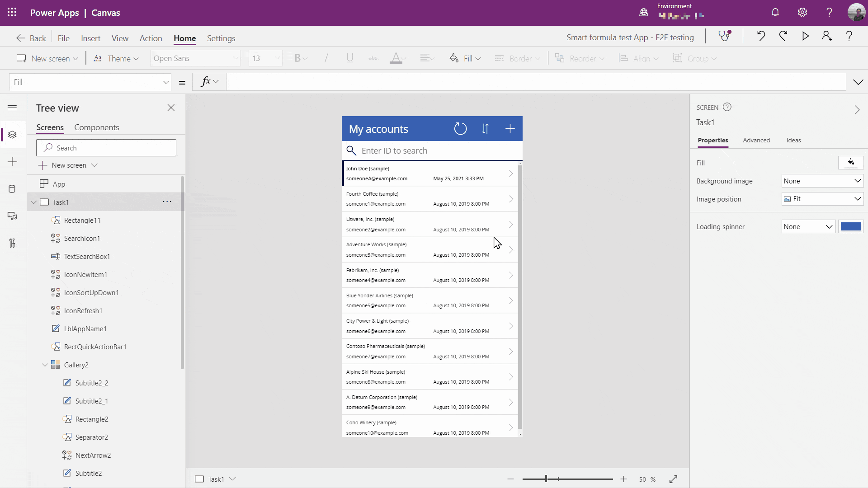Click the sort up-down icon in app header

pos(485,129)
